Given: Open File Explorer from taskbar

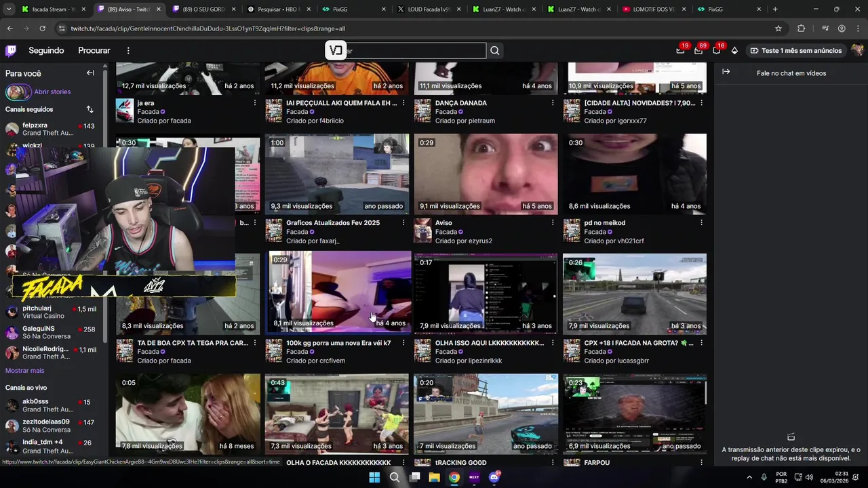Looking at the screenshot, I should (435, 477).
